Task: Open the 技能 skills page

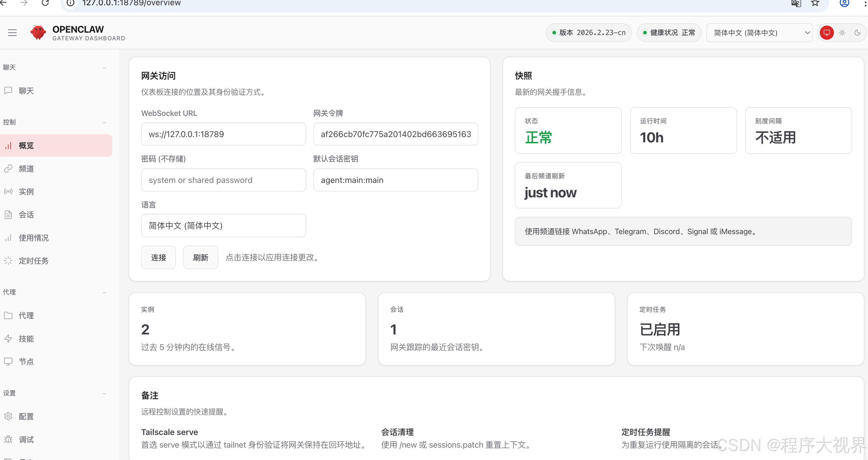Action: (26, 339)
